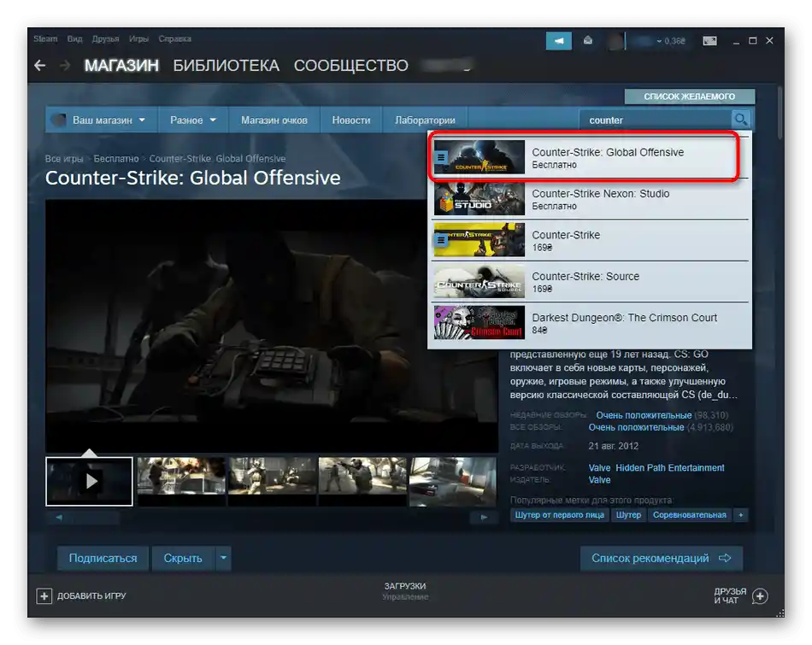This screenshot has width=812, height=645.
Task: Click Hidden Path Entertainment link
Action: pyautogui.click(x=670, y=468)
